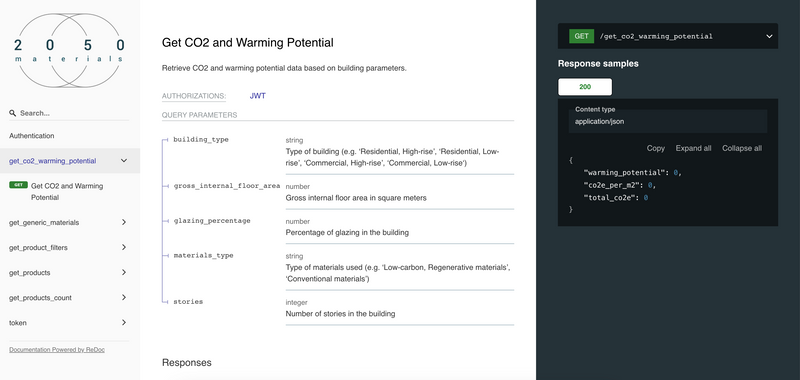This screenshot has height=380, width=800.
Task: Follow Documentation Powered by ReDoc link
Action: [x=57, y=349]
